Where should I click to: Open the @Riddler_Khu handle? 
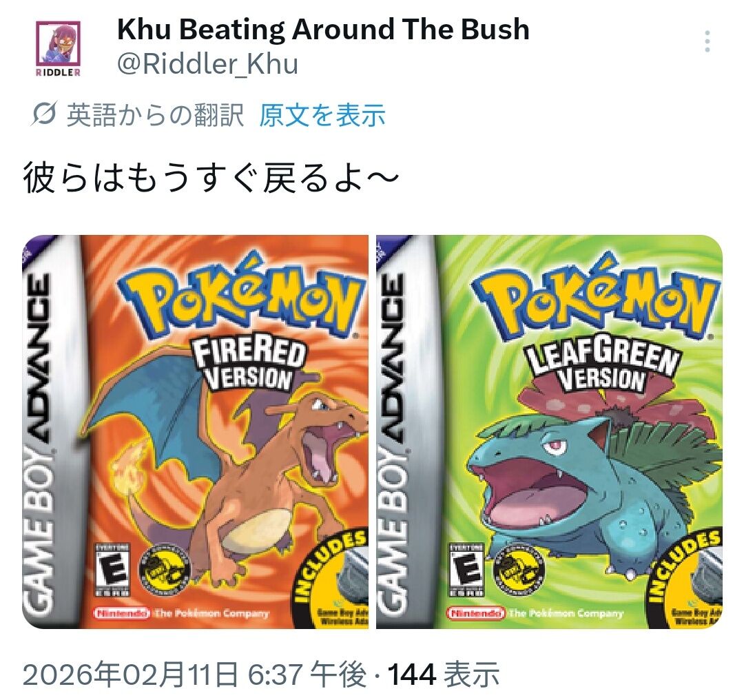(x=207, y=63)
